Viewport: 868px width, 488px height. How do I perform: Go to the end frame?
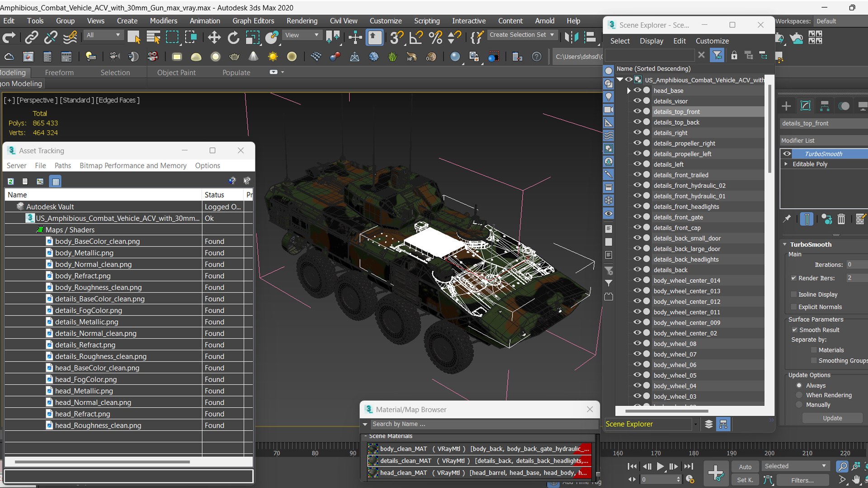click(x=689, y=466)
